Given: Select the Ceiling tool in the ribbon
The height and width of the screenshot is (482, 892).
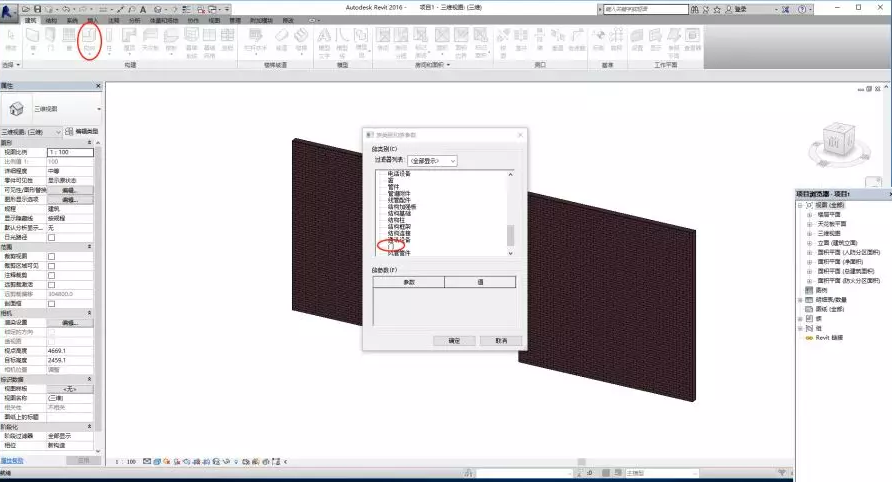Looking at the screenshot, I should tap(150, 40).
